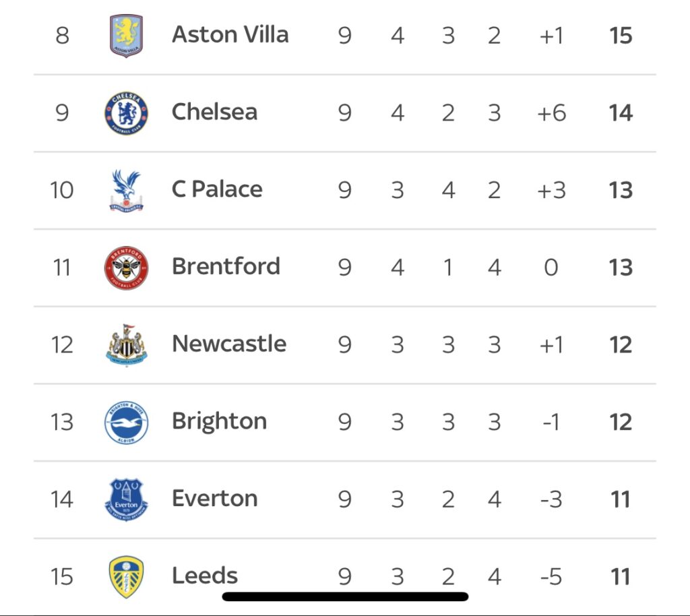This screenshot has width=690, height=616.
Task: Select the Everton club crest
Action: coord(127,499)
